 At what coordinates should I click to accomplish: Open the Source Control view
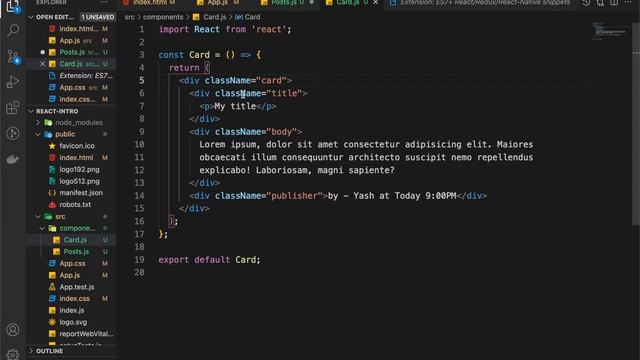coord(13,56)
